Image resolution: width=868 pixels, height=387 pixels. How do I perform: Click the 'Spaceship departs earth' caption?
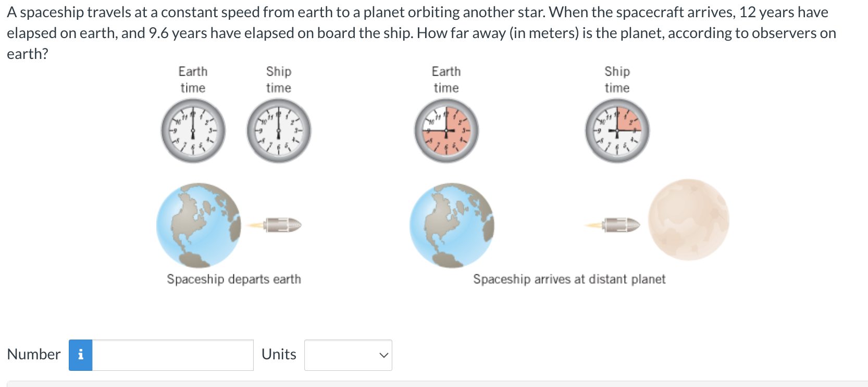tap(233, 279)
